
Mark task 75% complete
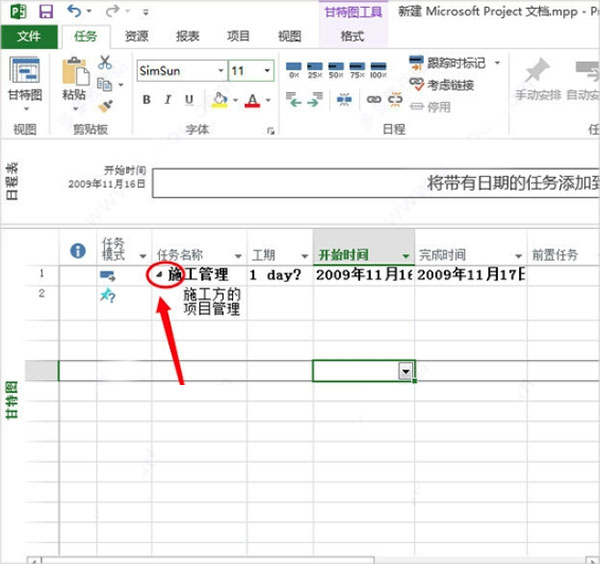(x=357, y=70)
